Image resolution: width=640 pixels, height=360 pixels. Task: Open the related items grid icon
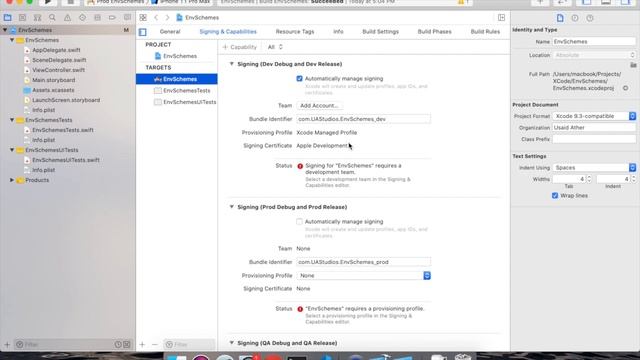(x=143, y=18)
